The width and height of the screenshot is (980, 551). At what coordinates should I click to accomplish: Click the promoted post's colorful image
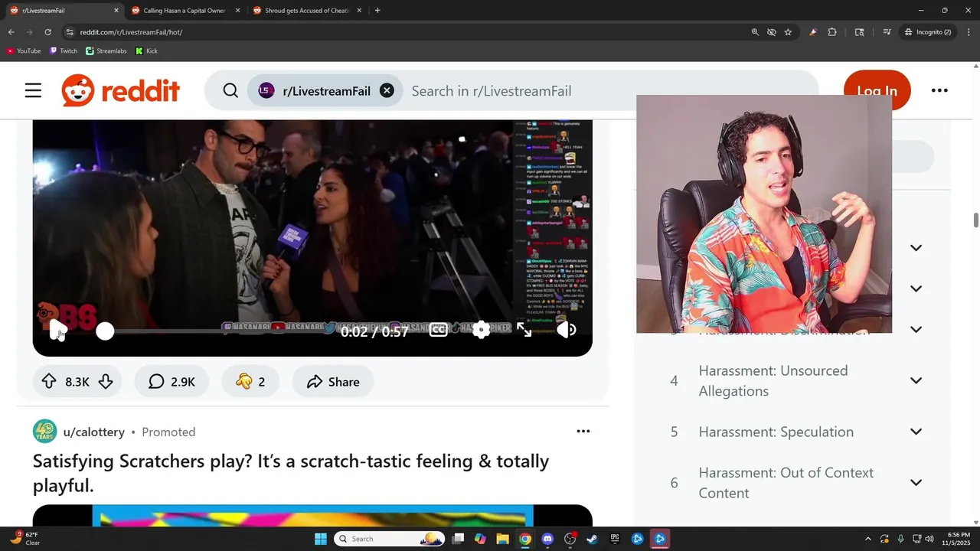tap(312, 516)
